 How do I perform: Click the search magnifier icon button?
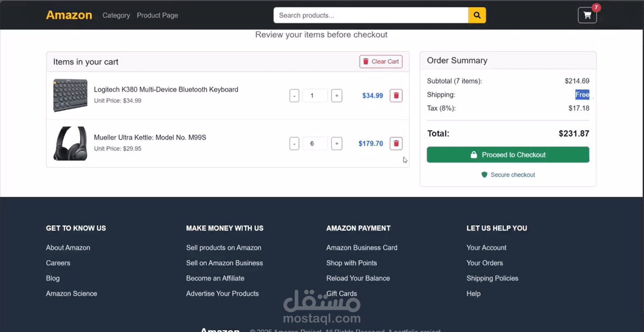477,15
